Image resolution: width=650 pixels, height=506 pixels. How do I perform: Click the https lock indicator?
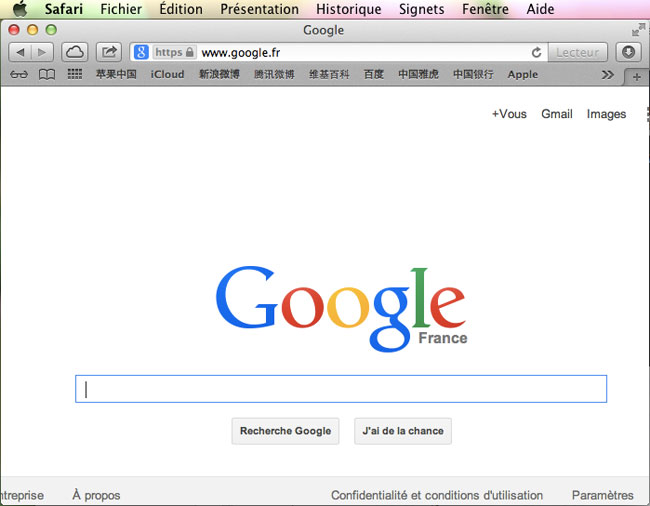tap(174, 53)
